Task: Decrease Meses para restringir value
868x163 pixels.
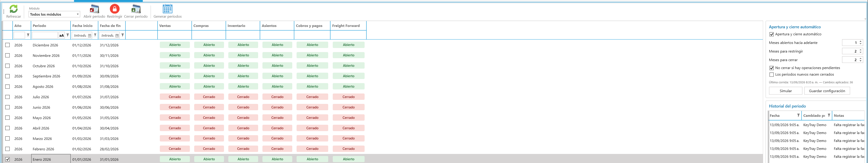Action: click(861, 53)
